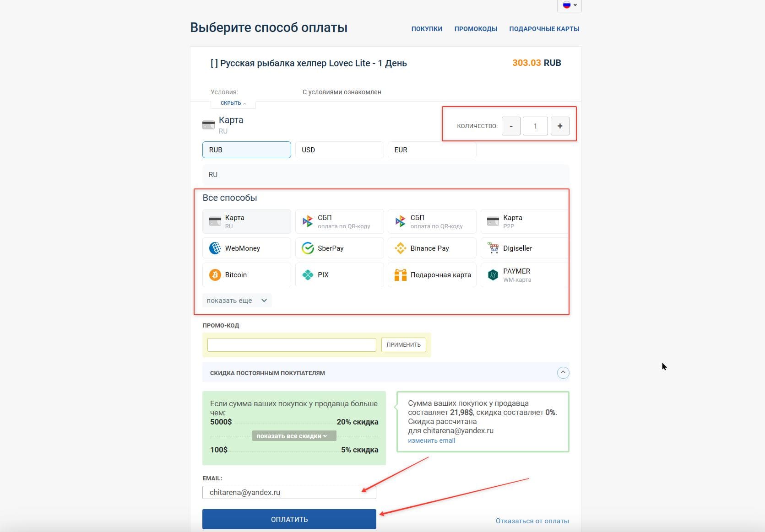Choose Карта RU payment method
The height and width of the screenshot is (532, 765).
click(x=247, y=221)
